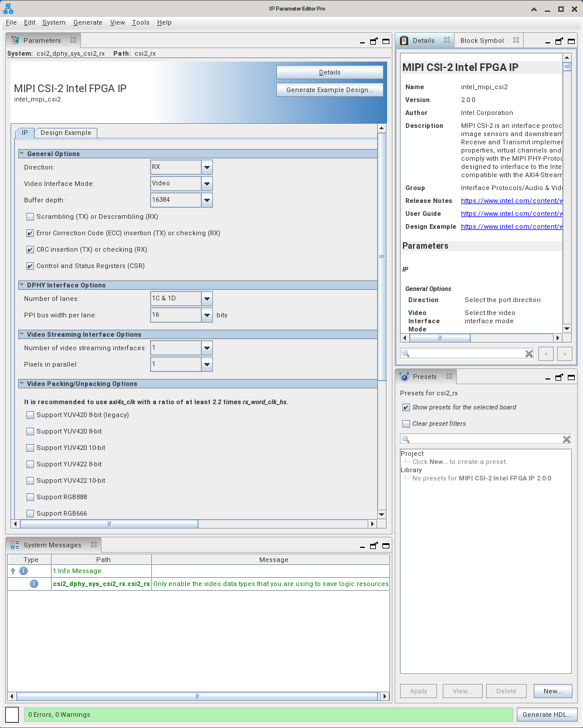Click the Details panel horizontal scrollbar
Image resolution: width=583 pixels, height=728 pixels.
440,338
